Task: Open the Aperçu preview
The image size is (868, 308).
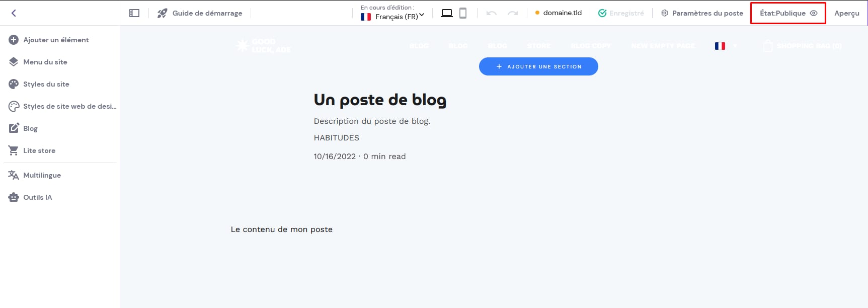Action: (846, 13)
